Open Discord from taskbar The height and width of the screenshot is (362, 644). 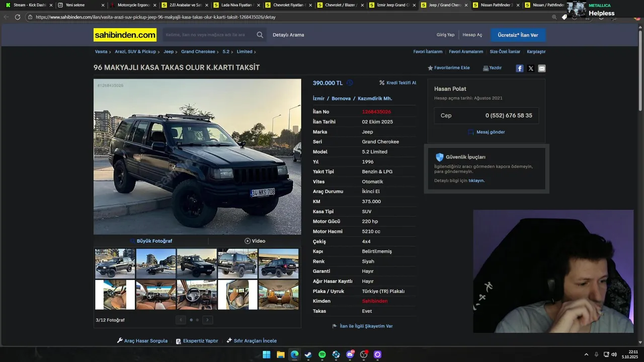point(350,354)
